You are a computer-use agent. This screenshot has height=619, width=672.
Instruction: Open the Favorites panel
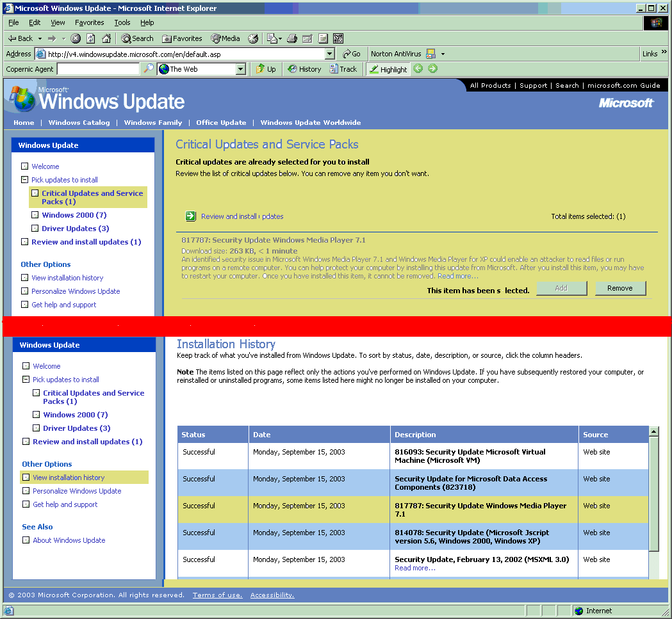pos(181,38)
